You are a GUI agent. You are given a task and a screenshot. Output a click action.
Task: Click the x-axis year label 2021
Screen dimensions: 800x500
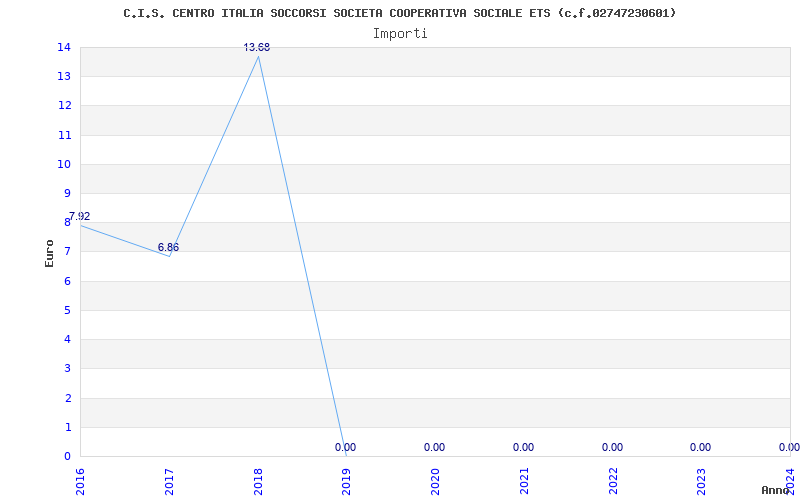click(524, 482)
